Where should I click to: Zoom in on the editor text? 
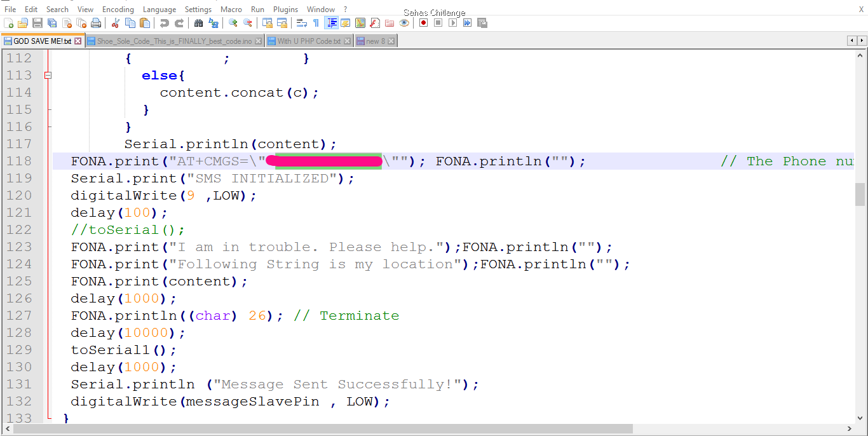point(233,23)
